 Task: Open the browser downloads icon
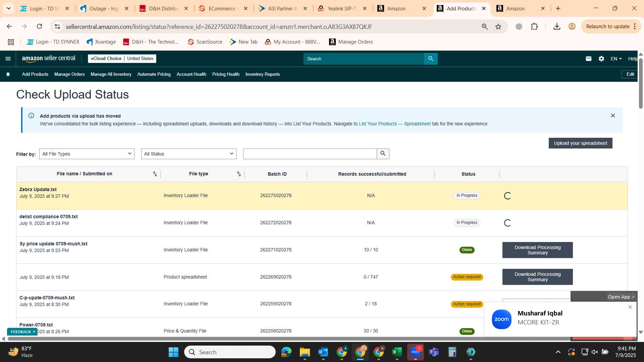pos(557,26)
